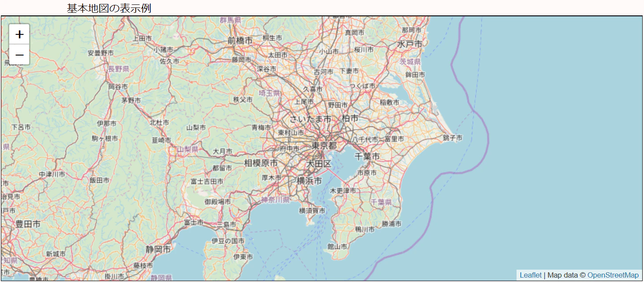Click the さいたま市 city label

click(x=311, y=119)
